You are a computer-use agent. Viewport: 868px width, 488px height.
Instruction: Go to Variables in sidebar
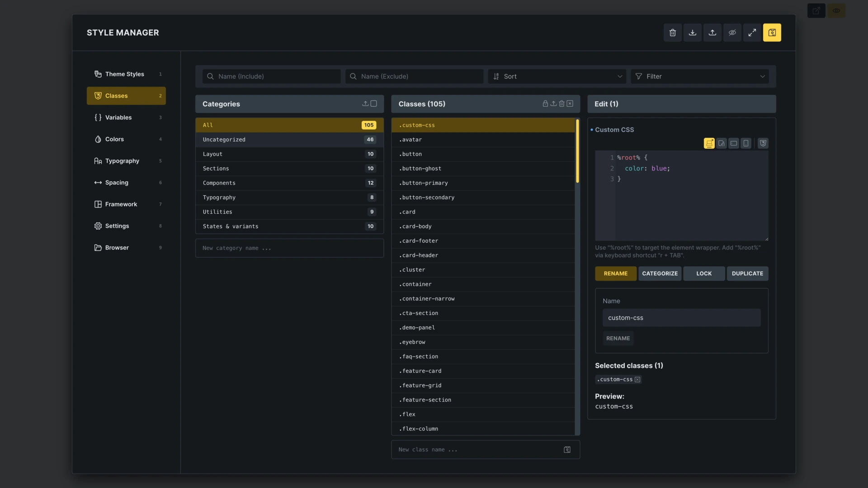click(126, 117)
